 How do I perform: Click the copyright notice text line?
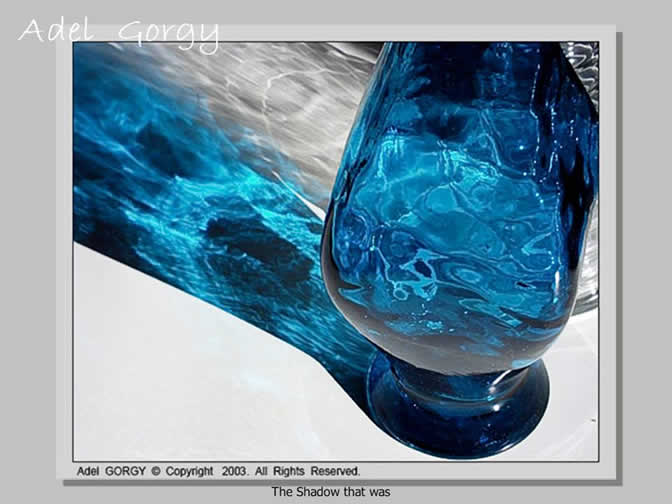[218, 470]
